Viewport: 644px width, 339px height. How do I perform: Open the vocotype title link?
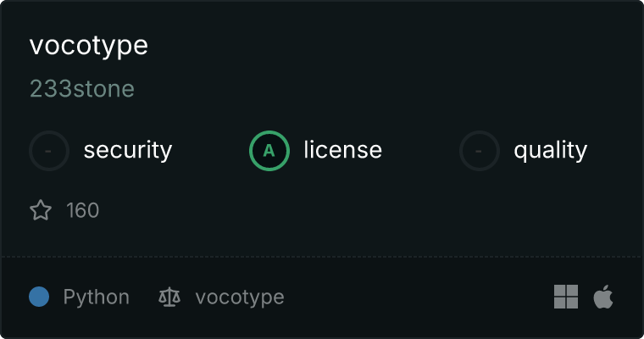(89, 46)
